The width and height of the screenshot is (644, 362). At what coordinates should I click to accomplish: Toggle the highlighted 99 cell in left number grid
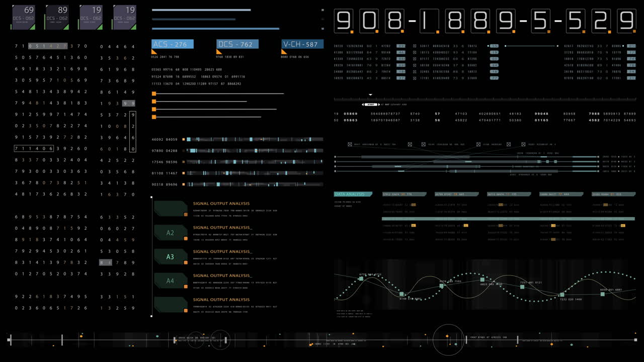click(x=129, y=103)
